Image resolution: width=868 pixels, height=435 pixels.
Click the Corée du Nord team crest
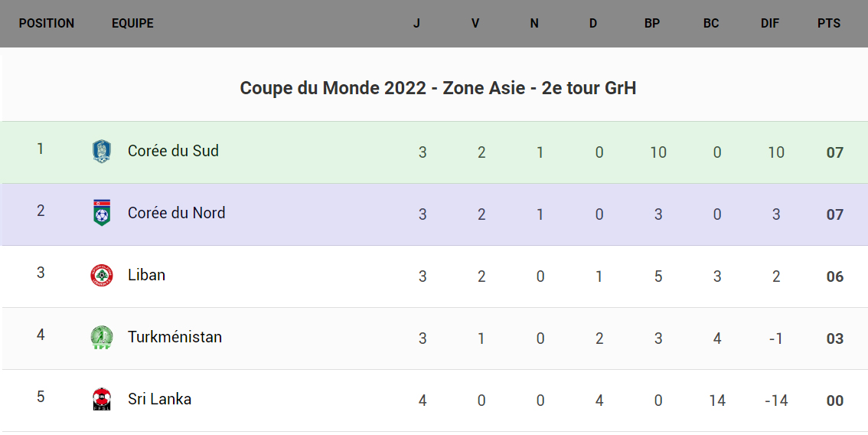(101, 213)
